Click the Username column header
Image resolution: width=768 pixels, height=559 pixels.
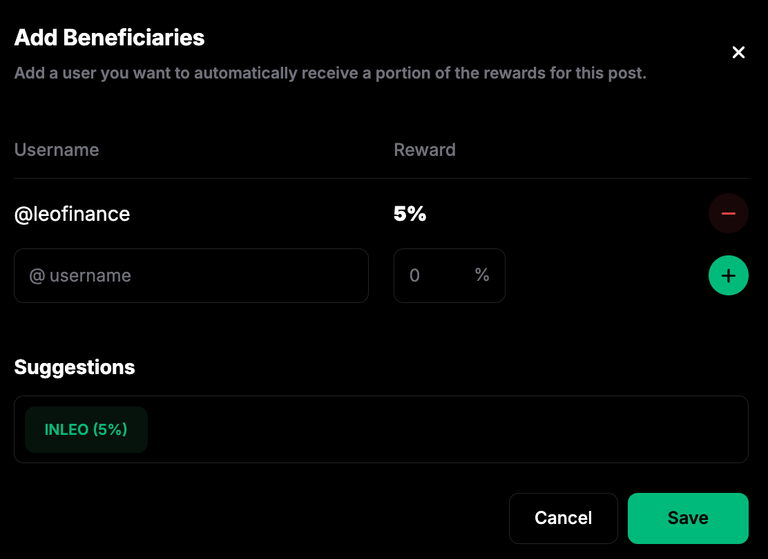(x=56, y=150)
